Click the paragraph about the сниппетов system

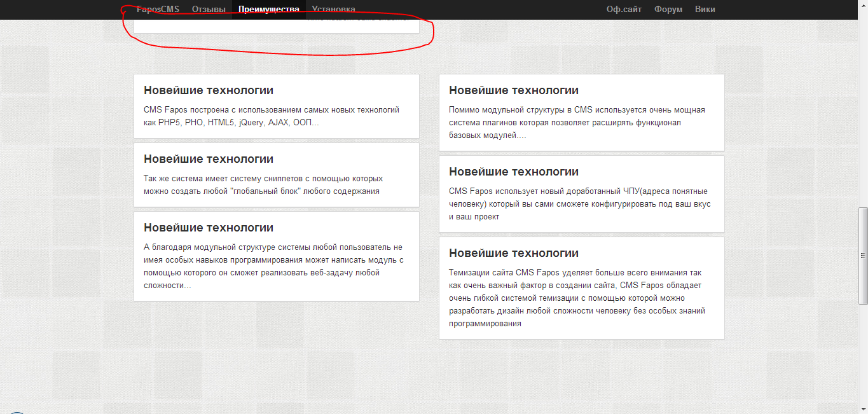coord(263,185)
